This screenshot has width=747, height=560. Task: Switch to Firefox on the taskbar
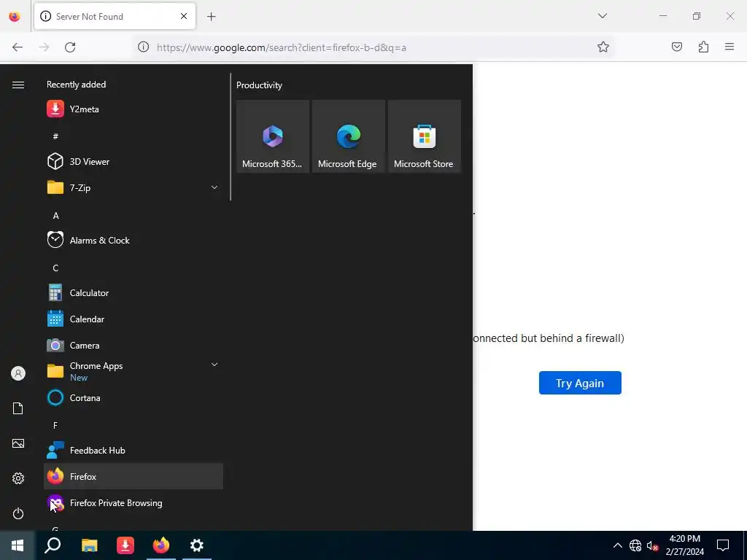click(161, 545)
